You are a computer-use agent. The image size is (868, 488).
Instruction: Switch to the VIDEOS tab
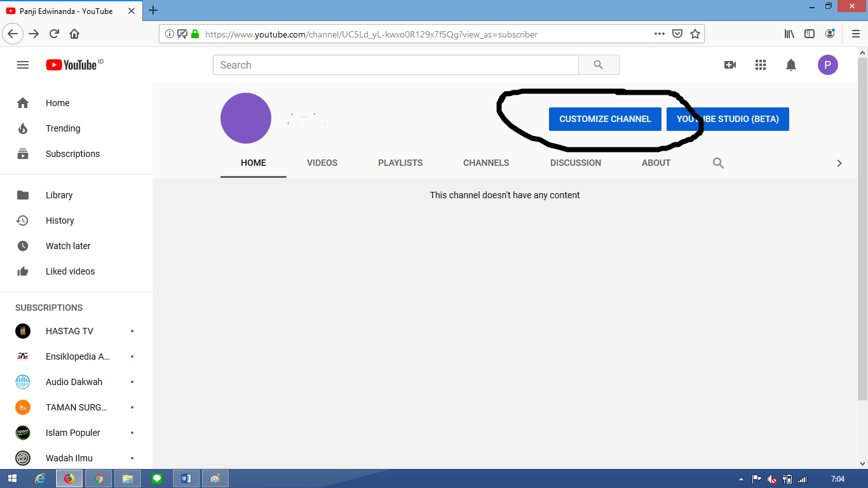point(322,163)
